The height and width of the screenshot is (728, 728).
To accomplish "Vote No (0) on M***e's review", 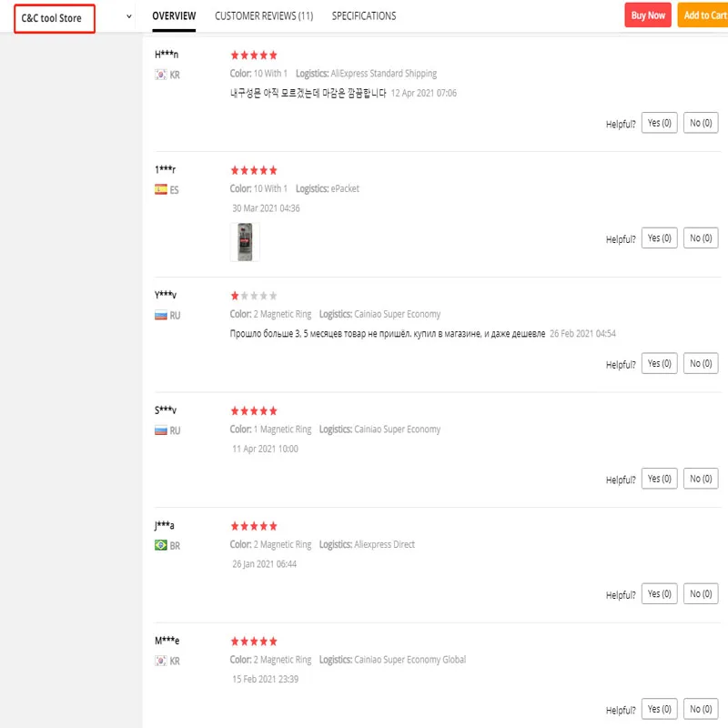I will pos(701,709).
